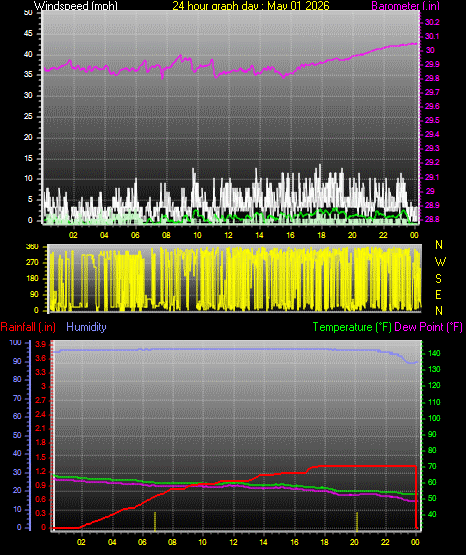Click humidity axis value 100
Image resolution: width=466 pixels, height=555 pixels.
point(16,342)
